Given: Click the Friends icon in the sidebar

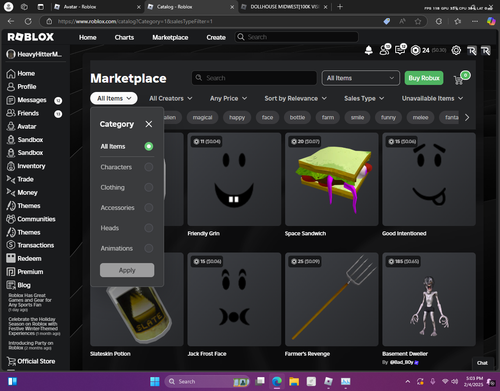Looking at the screenshot, I should pyautogui.click(x=11, y=113).
